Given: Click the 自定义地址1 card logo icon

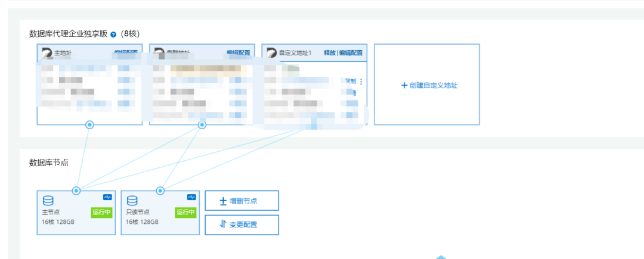Looking at the screenshot, I should pos(271,53).
